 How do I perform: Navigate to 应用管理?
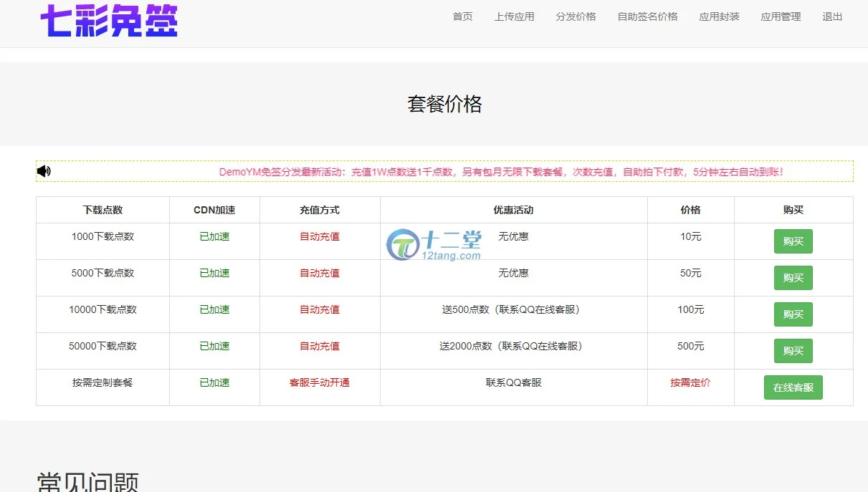(781, 16)
